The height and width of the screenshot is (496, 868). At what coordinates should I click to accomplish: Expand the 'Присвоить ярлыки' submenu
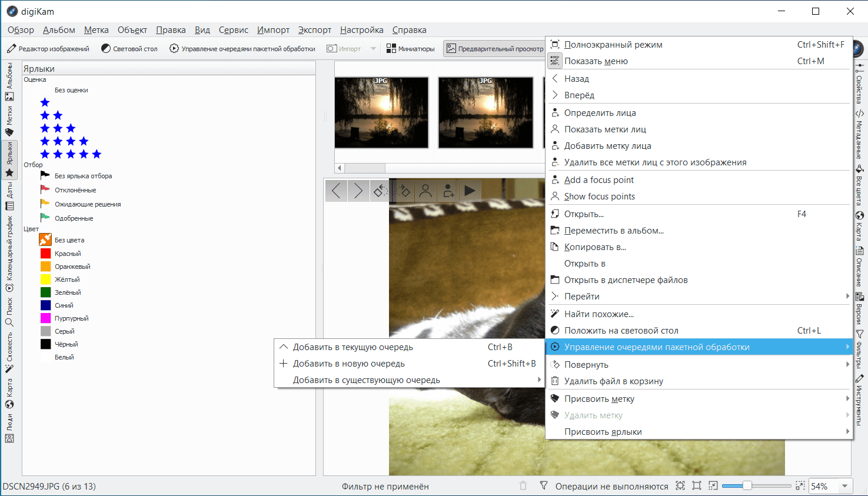[x=699, y=432]
